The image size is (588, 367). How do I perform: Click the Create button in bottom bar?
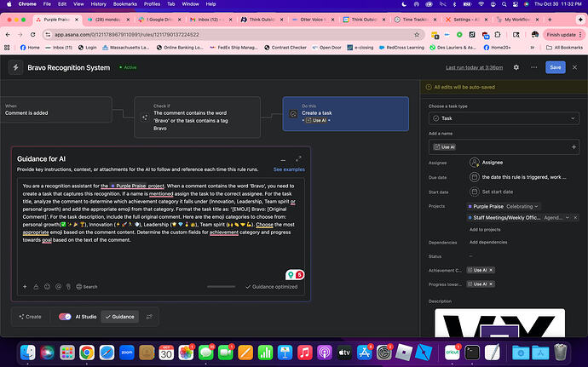(x=30, y=317)
